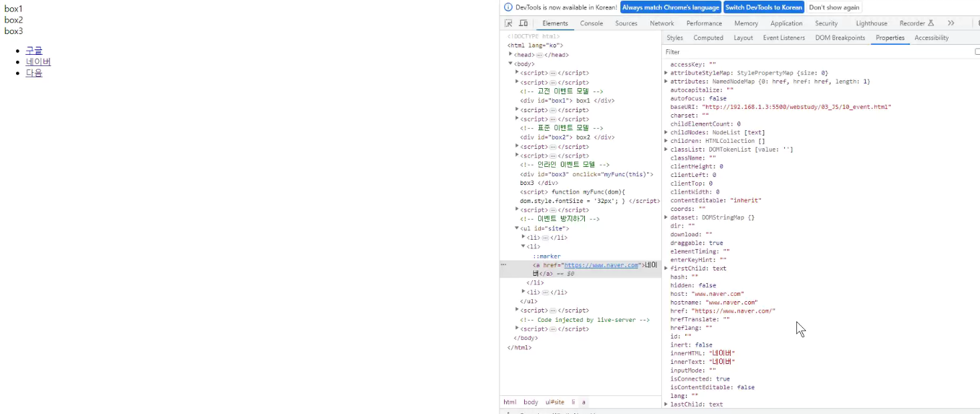Expand the head element node
This screenshot has height=414, width=980.
pos(511,55)
